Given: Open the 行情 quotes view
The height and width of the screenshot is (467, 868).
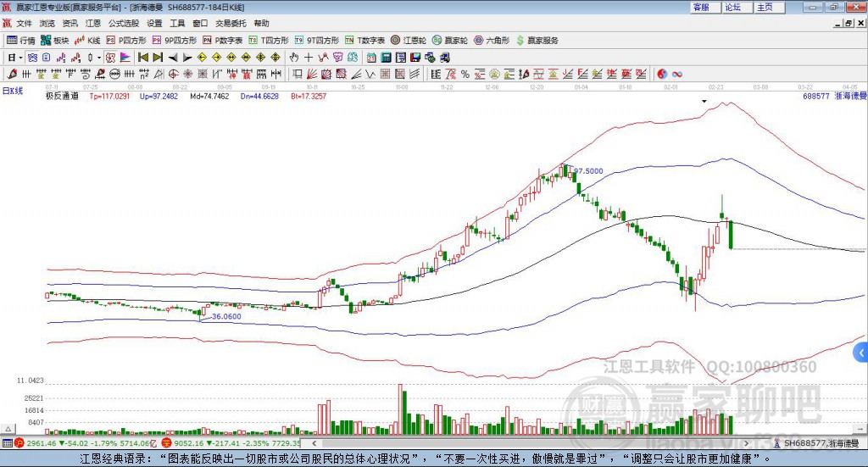Looking at the screenshot, I should pyautogui.click(x=21, y=41).
